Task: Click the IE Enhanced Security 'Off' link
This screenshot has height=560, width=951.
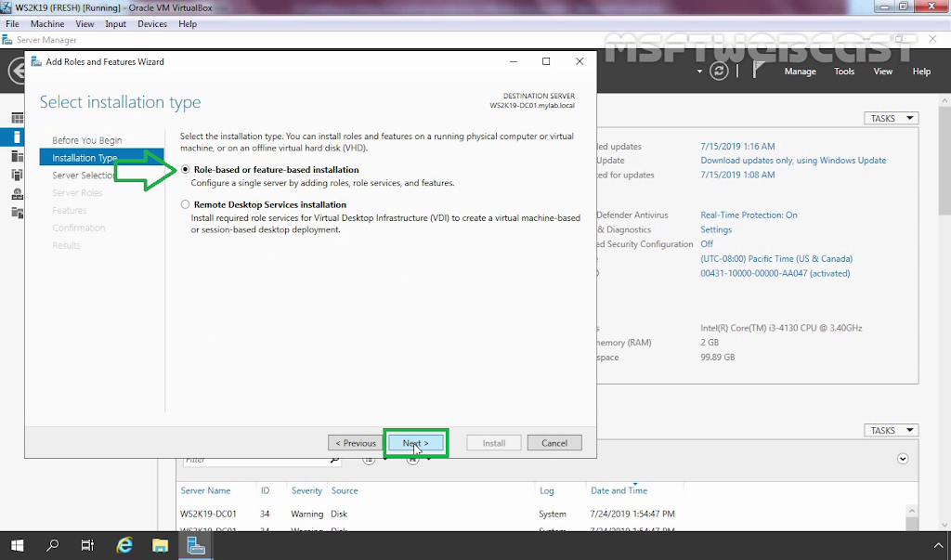Action: [707, 244]
